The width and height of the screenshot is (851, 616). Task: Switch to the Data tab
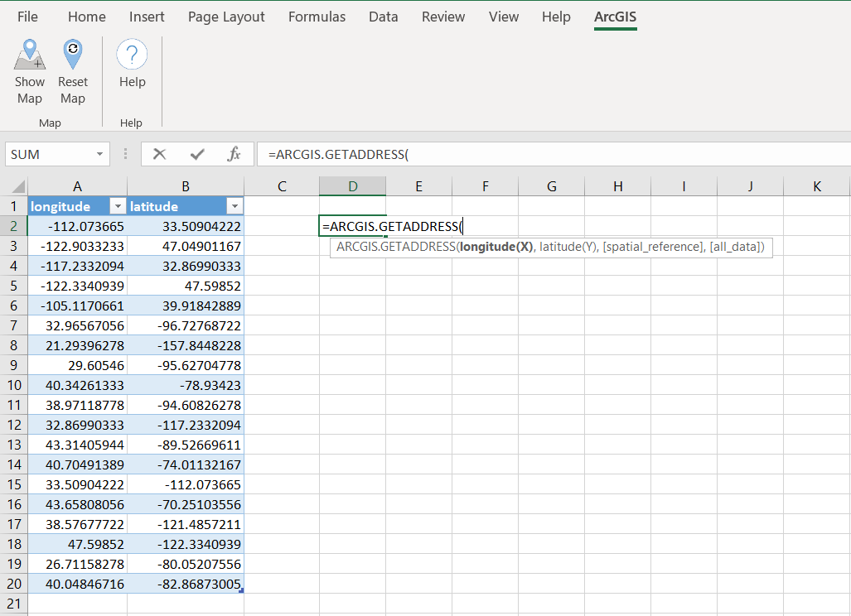[383, 17]
